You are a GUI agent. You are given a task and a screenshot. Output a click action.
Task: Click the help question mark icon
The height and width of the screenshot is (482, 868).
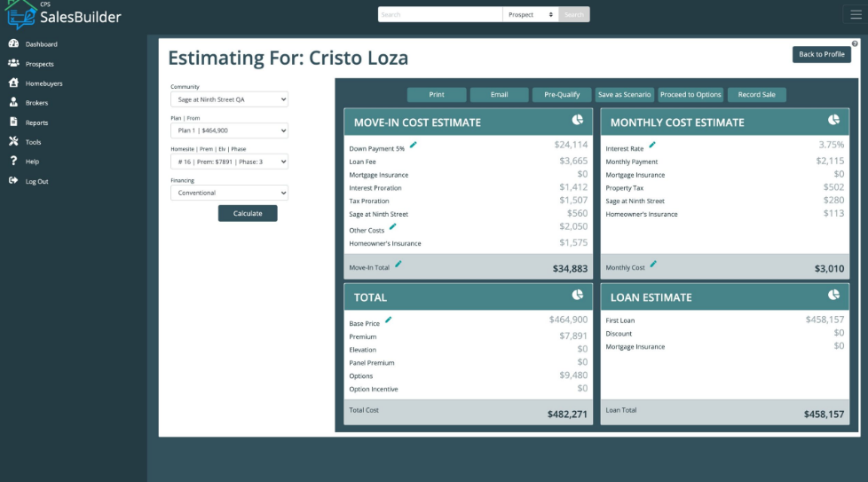pyautogui.click(x=855, y=43)
